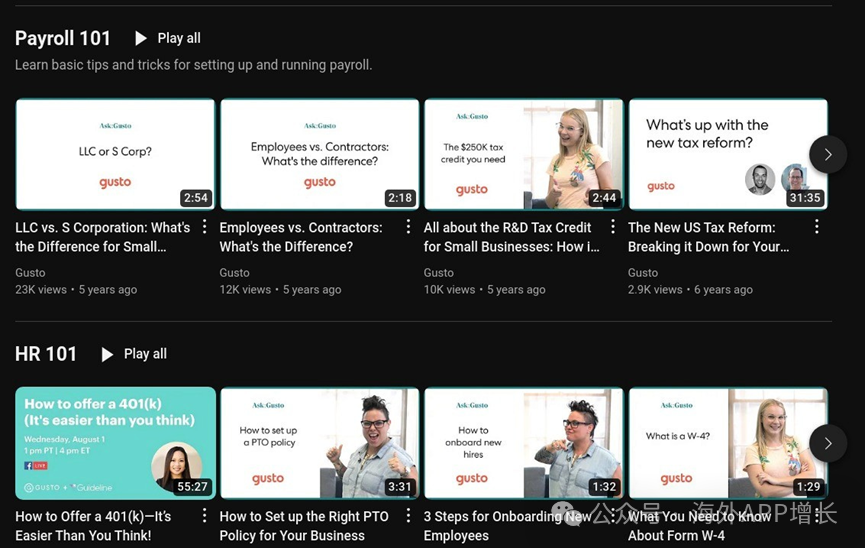Click title How to Set up the Right PTO Policy
Viewport: 865px width, 548px height.
pyautogui.click(x=304, y=526)
